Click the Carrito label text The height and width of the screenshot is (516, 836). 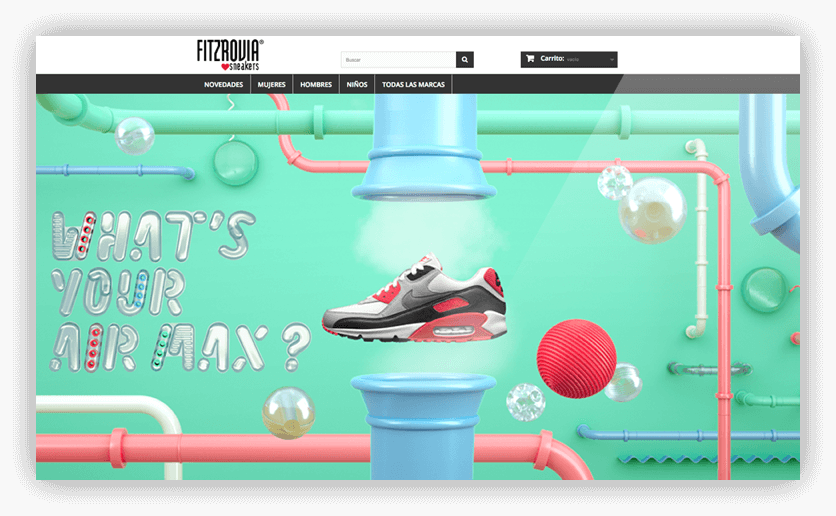[x=552, y=59]
